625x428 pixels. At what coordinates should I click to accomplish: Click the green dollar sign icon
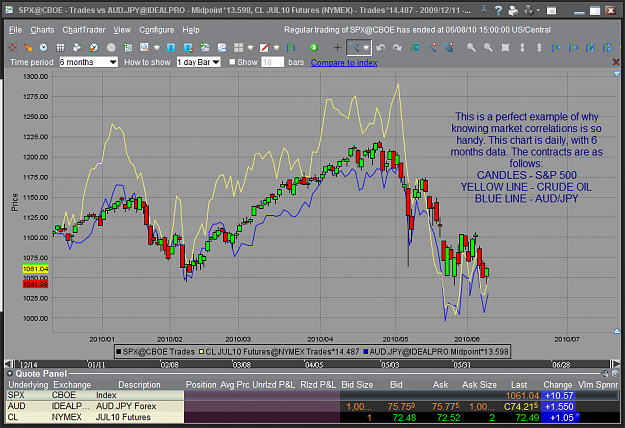(314, 47)
